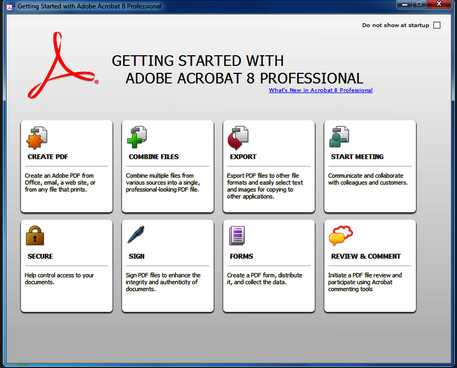Click the Adobe Acrobat red logo
The height and width of the screenshot is (368, 457).
[x=62, y=65]
